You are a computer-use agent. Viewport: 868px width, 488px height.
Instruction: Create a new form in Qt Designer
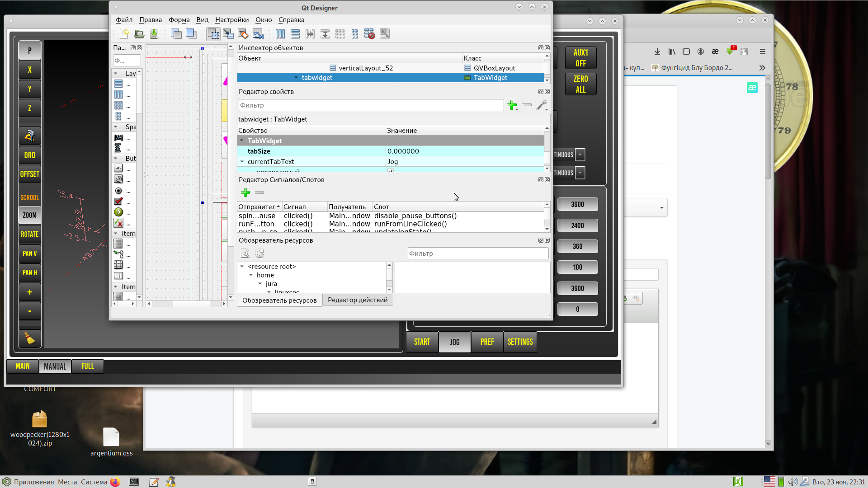coord(124,34)
